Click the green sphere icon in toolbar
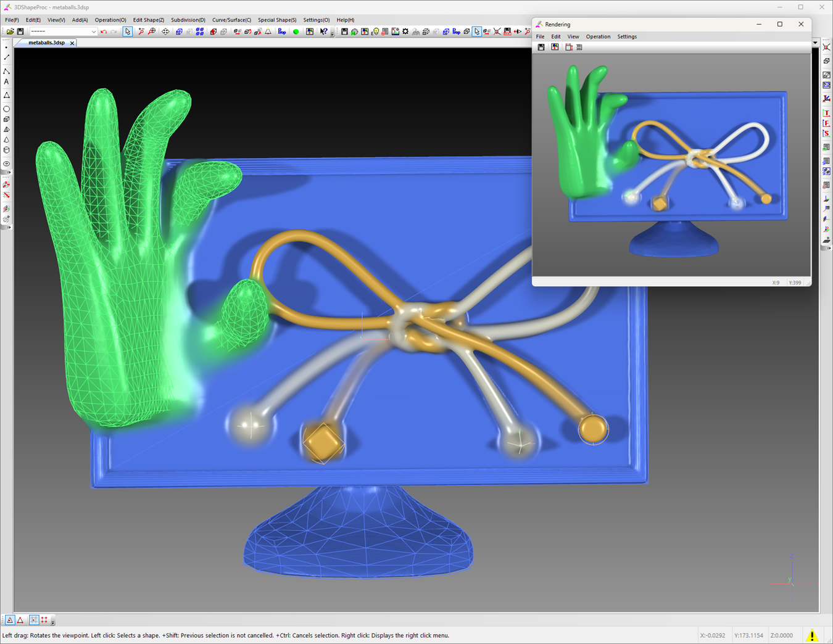This screenshot has height=644, width=833. (x=296, y=31)
